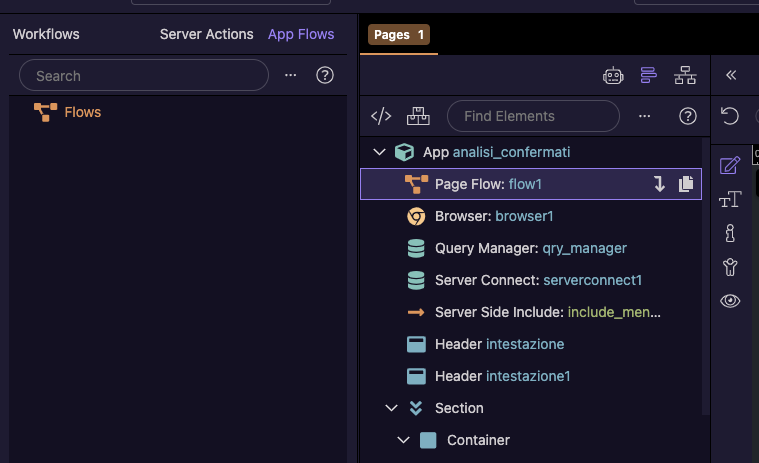Select Browser: browser1 row
Viewport: 759px width, 463px height.
(531, 216)
